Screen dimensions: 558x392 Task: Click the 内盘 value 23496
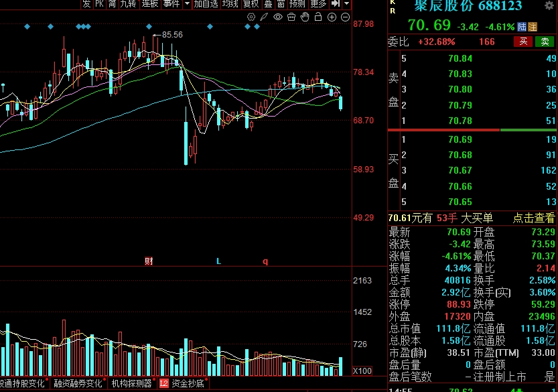(542, 316)
